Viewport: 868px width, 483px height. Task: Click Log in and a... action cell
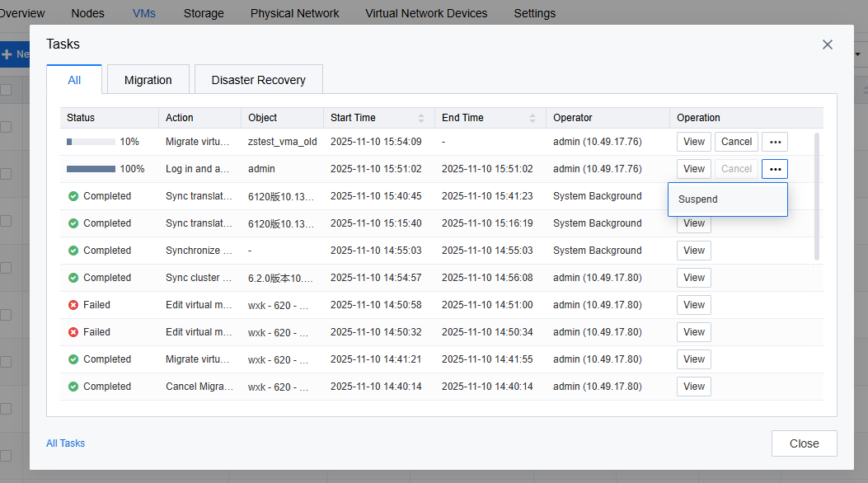(x=198, y=169)
